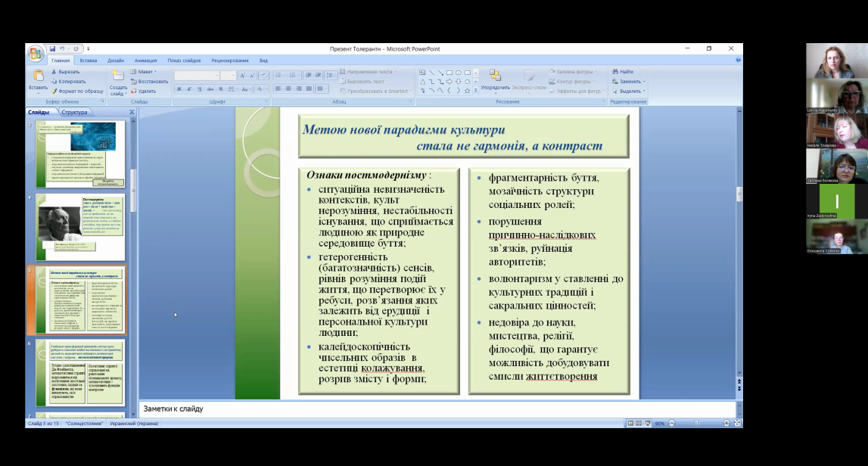This screenshot has width=868, height=466.
Task: Toggle bold (Ж) formatting
Action: click(x=179, y=89)
